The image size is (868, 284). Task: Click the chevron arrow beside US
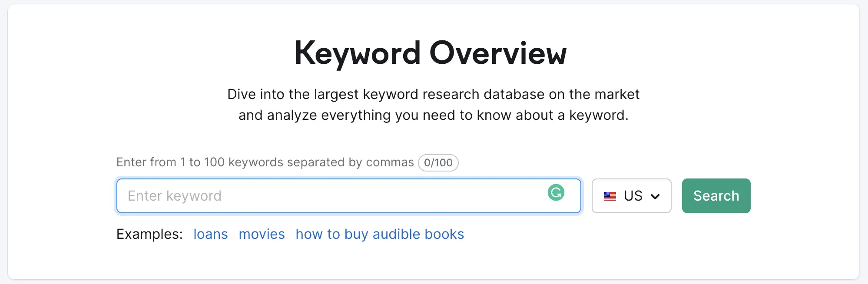coord(655,197)
